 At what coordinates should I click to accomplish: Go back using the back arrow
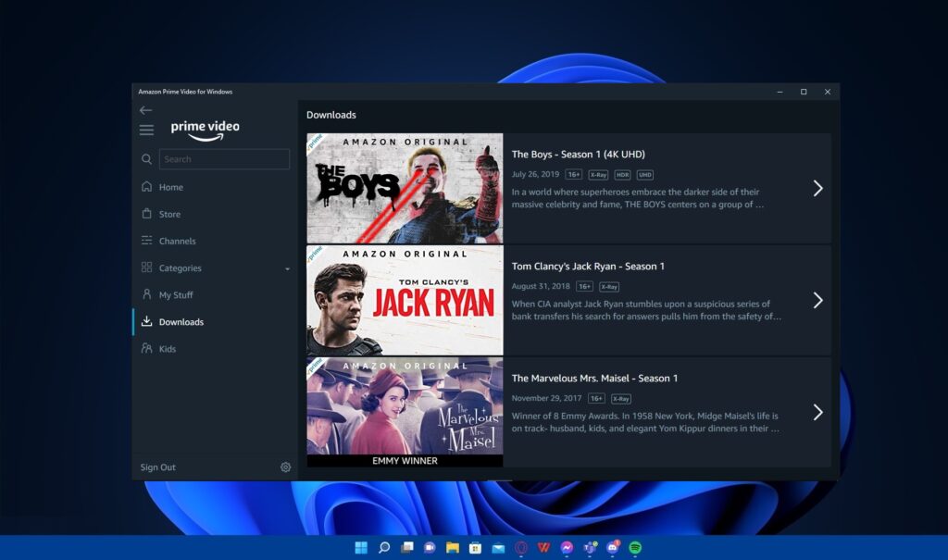coord(145,110)
